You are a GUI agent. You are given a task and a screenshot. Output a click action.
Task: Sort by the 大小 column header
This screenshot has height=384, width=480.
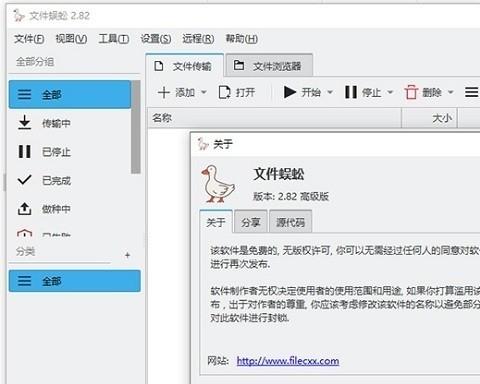[x=430, y=118]
